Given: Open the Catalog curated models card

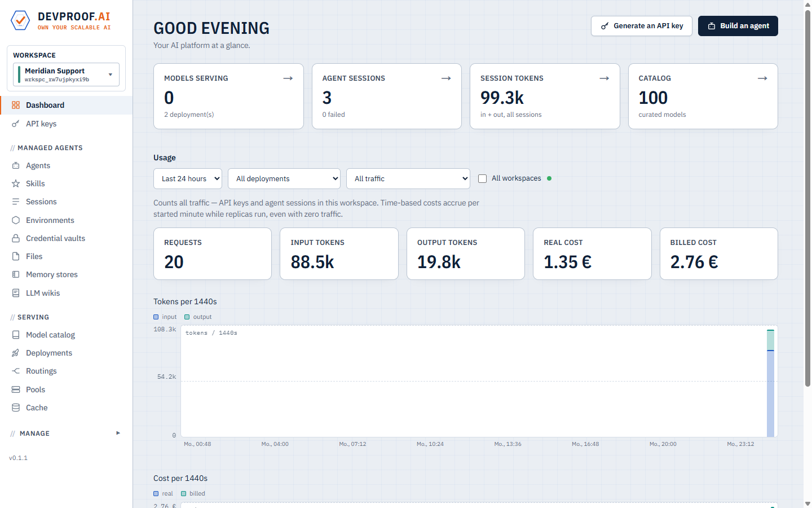Looking at the screenshot, I should click(x=703, y=96).
